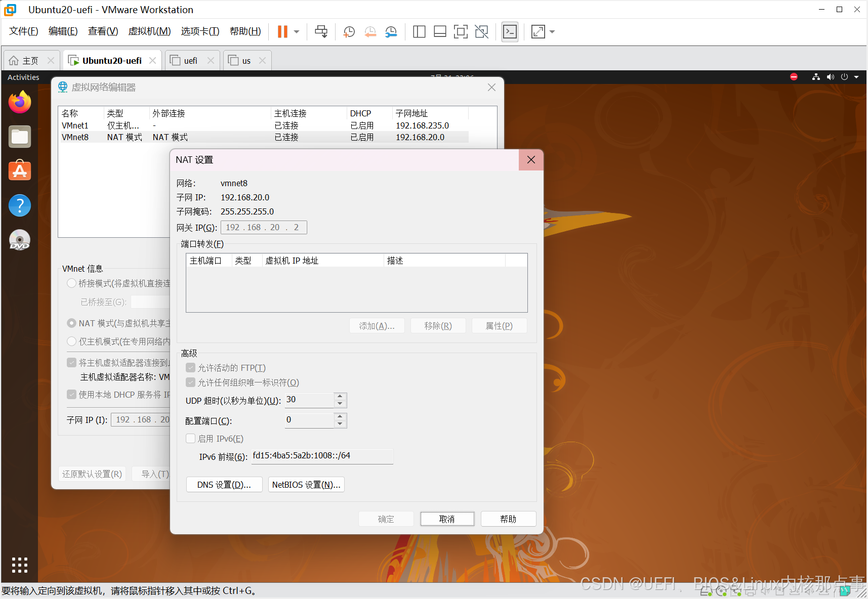Open the guest status bar dropdown arrow
This screenshot has height=599, width=868.
tap(856, 77)
